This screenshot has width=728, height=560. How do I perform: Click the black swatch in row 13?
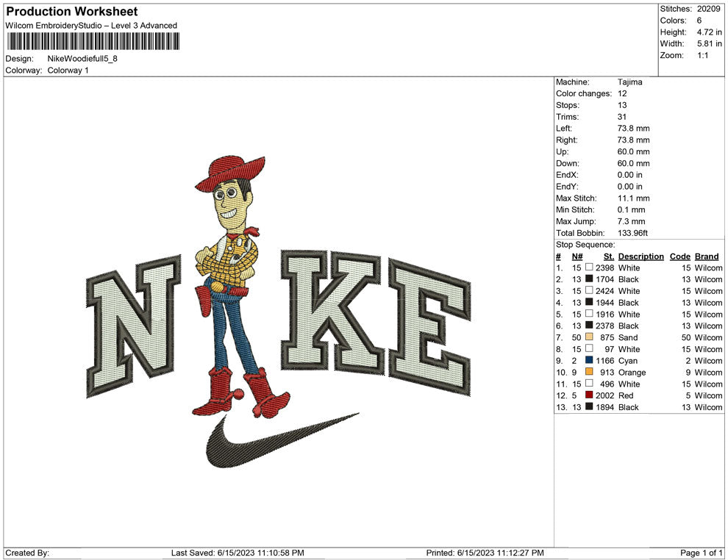(589, 406)
